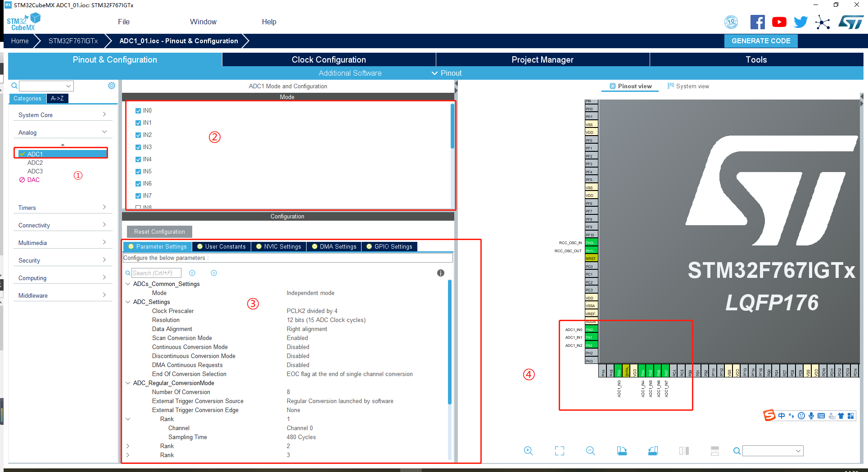Open the DMA Settings tab

coord(334,246)
